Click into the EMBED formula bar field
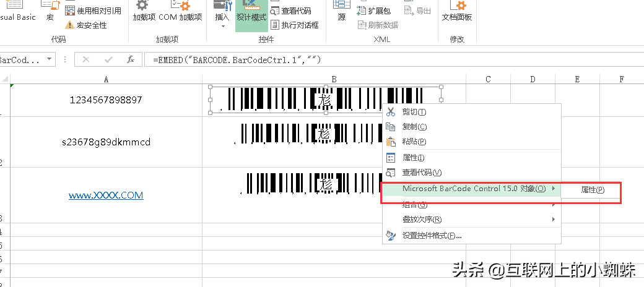Screen dimensions: 644x287 [394, 59]
